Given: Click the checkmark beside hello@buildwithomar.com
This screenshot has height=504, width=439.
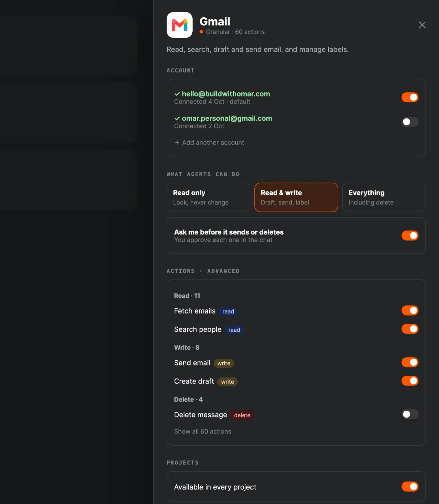Looking at the screenshot, I should pos(177,94).
